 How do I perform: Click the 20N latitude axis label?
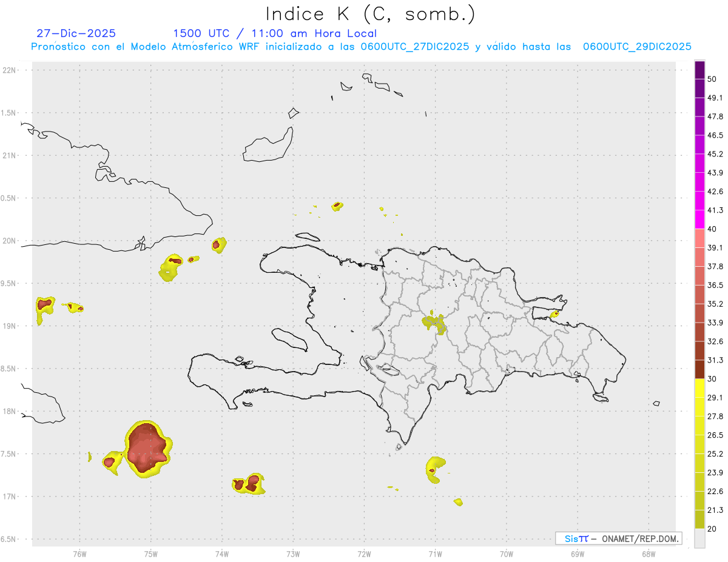coord(10,241)
